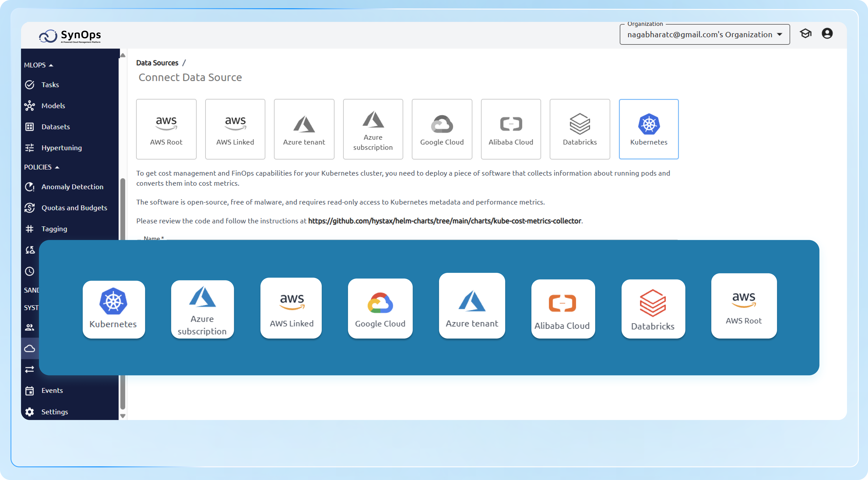Screen dimensions: 868x480
Task: Open the Databricks data source tile
Action: 579,129
